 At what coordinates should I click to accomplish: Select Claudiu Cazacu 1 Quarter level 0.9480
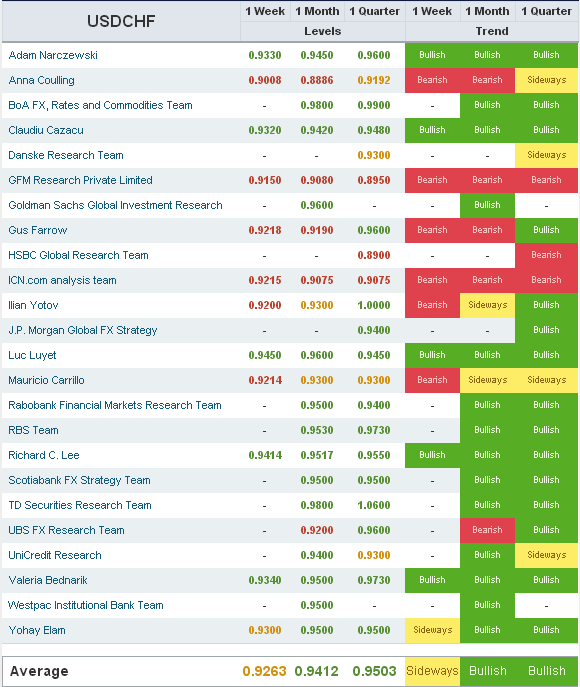(374, 130)
